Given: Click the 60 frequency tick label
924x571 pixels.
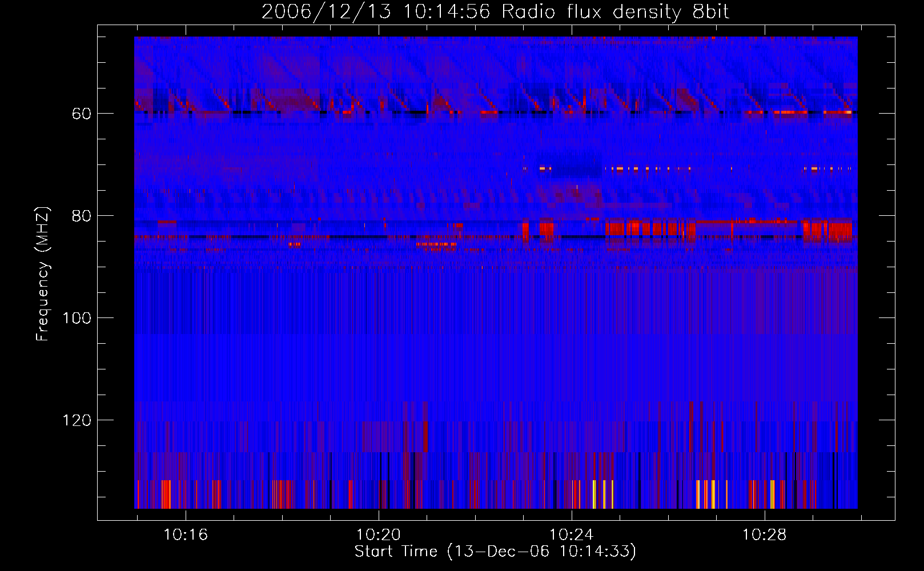Looking at the screenshot, I should click(x=82, y=114).
